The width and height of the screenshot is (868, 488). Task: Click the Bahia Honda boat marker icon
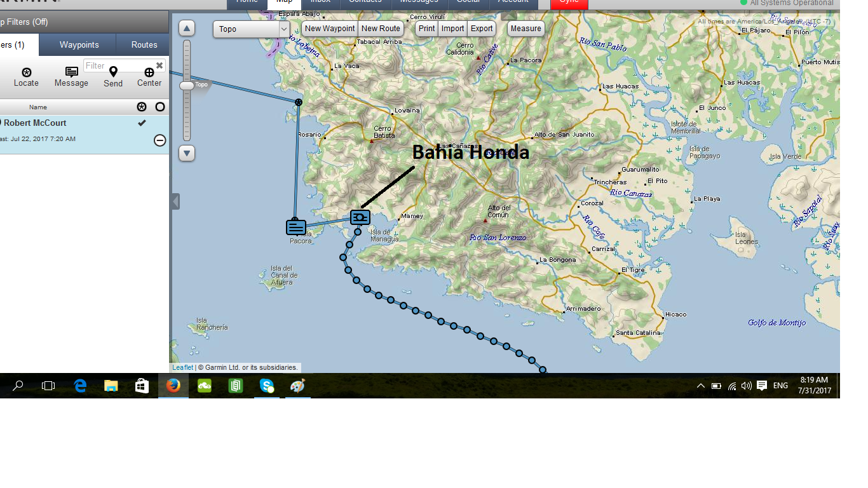360,217
